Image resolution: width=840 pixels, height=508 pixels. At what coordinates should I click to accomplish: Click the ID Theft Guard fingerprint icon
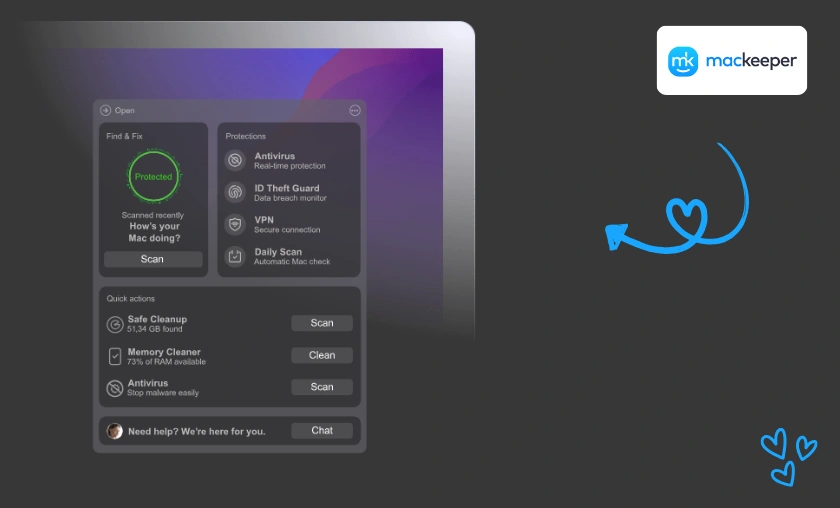click(235, 192)
